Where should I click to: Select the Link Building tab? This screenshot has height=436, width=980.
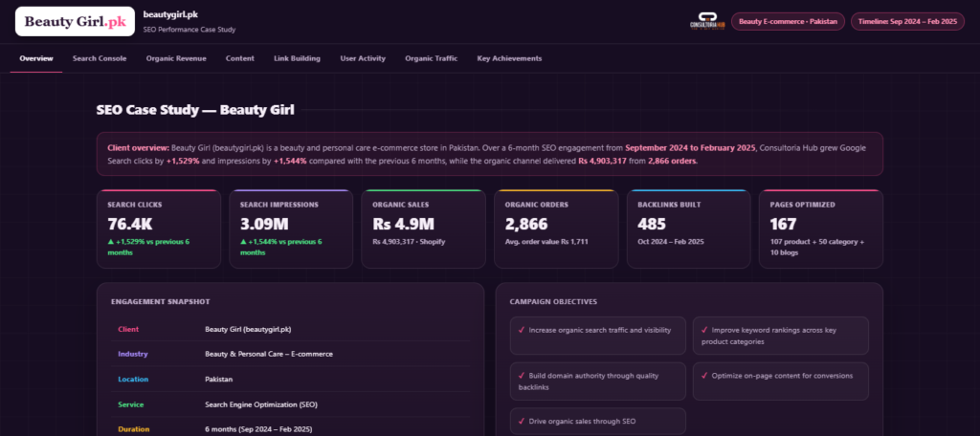click(x=297, y=58)
